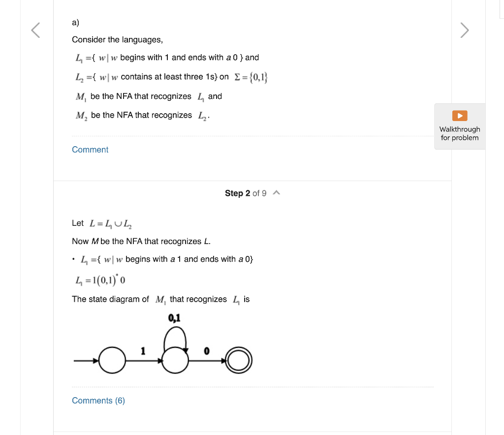
Task: Click the upward caret beside Step 2
Action: pos(276,193)
